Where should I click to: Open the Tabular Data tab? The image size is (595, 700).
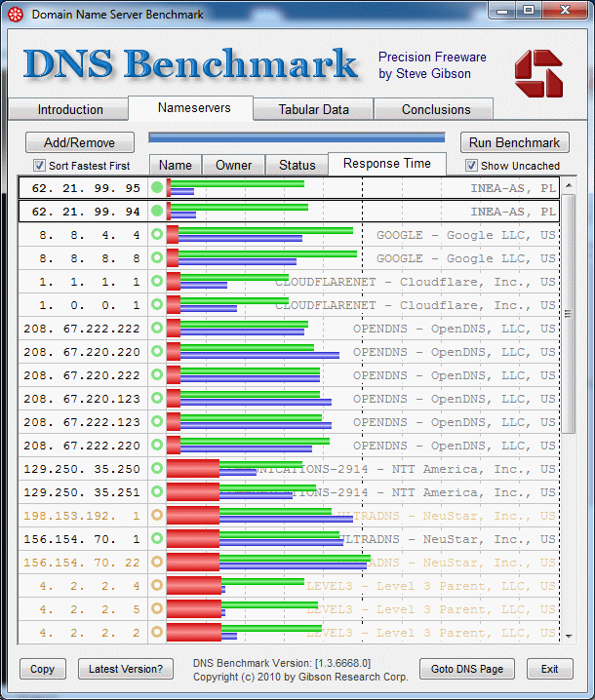(313, 110)
